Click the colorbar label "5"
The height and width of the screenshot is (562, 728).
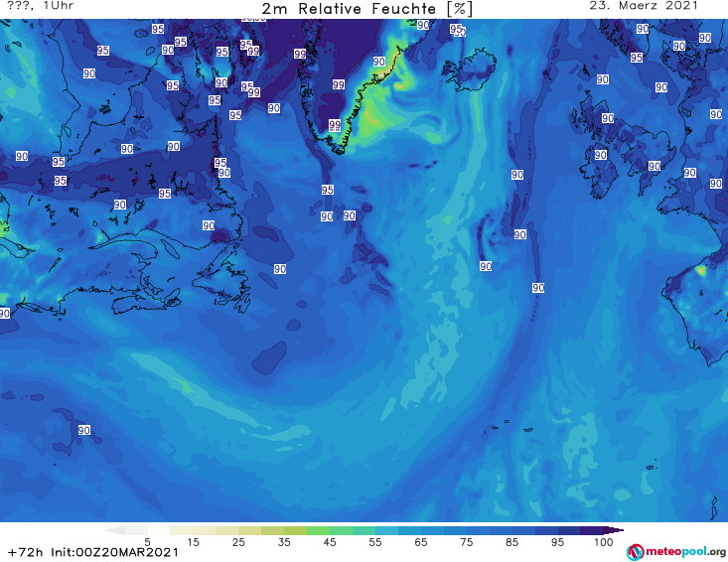pyautogui.click(x=147, y=541)
